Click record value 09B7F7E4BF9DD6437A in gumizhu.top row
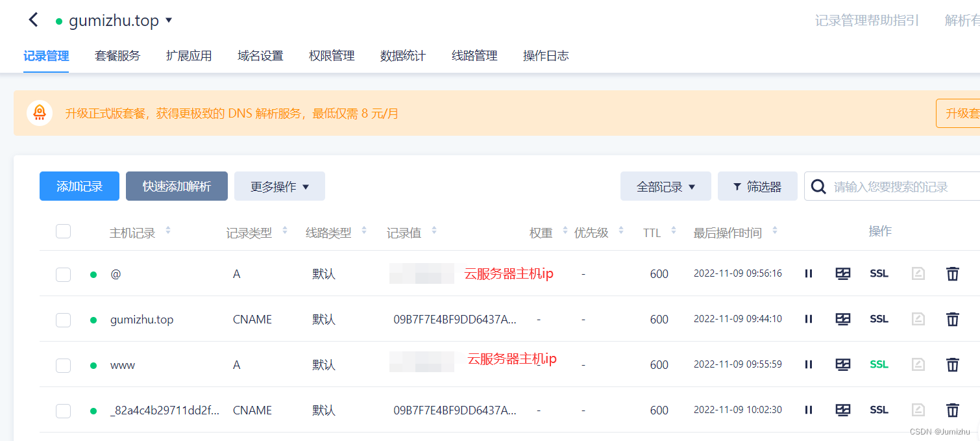This screenshot has height=441, width=980. point(455,319)
